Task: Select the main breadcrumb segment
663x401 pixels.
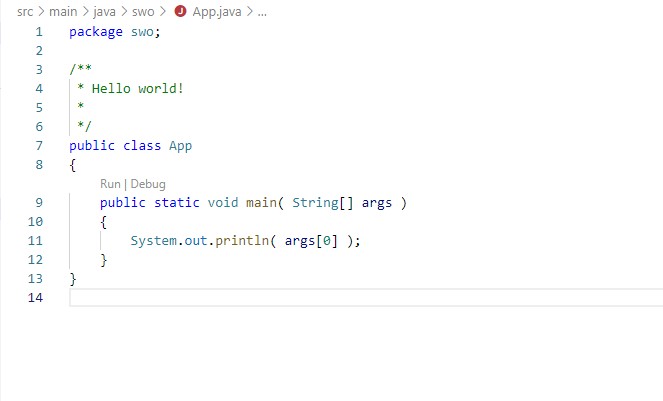Action: point(63,12)
